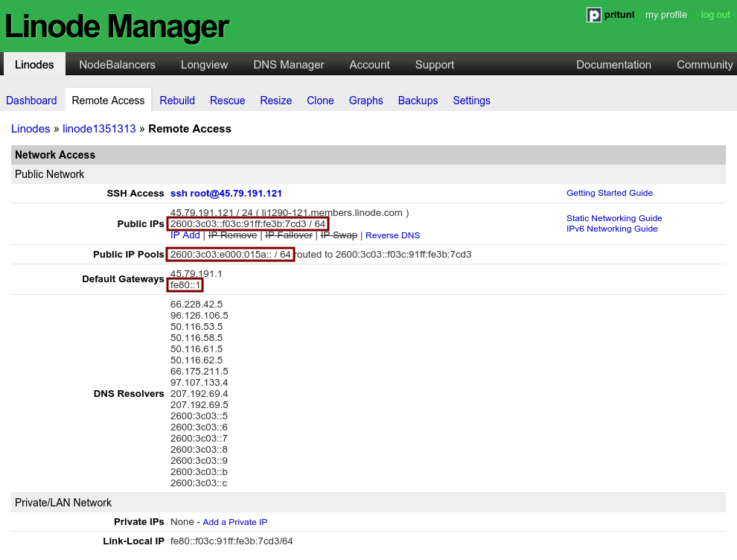Click the ssh root@45.79.191.121 link
This screenshot has height=560, width=737.
226,194
